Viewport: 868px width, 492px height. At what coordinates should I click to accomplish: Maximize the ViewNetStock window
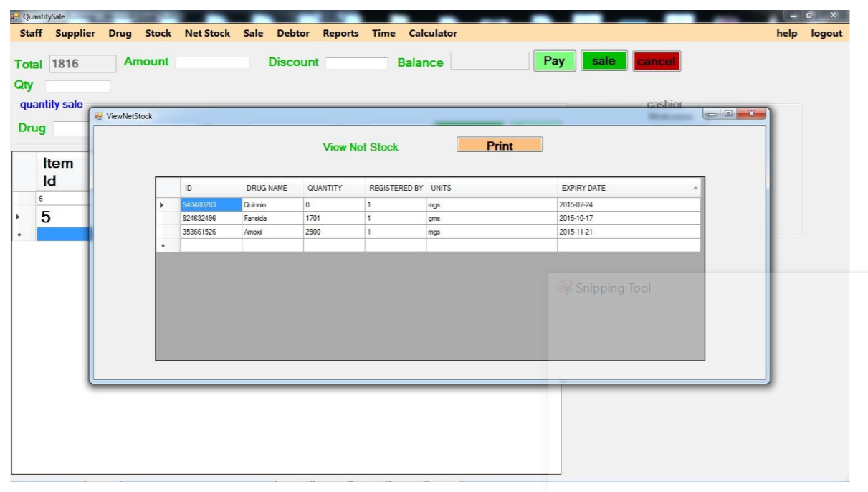pyautogui.click(x=728, y=114)
